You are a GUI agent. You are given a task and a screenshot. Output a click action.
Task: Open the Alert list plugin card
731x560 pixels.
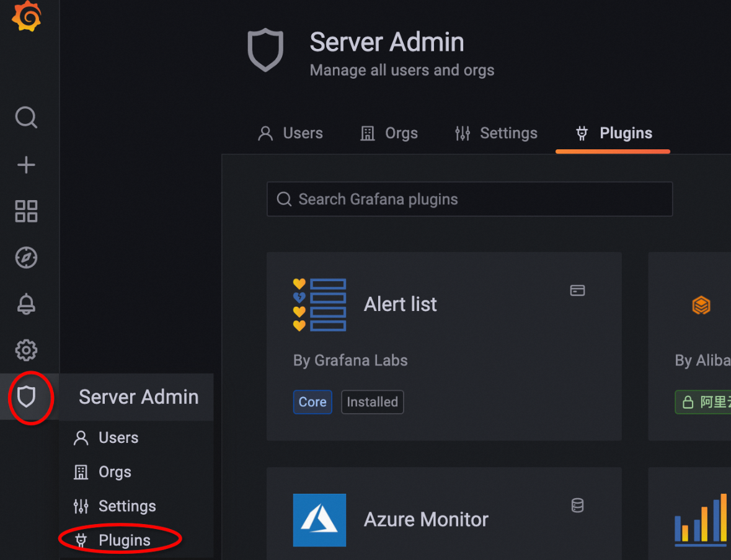point(444,346)
